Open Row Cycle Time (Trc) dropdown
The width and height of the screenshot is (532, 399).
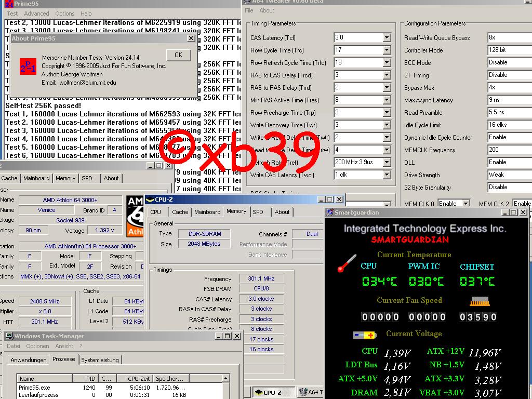(387, 50)
